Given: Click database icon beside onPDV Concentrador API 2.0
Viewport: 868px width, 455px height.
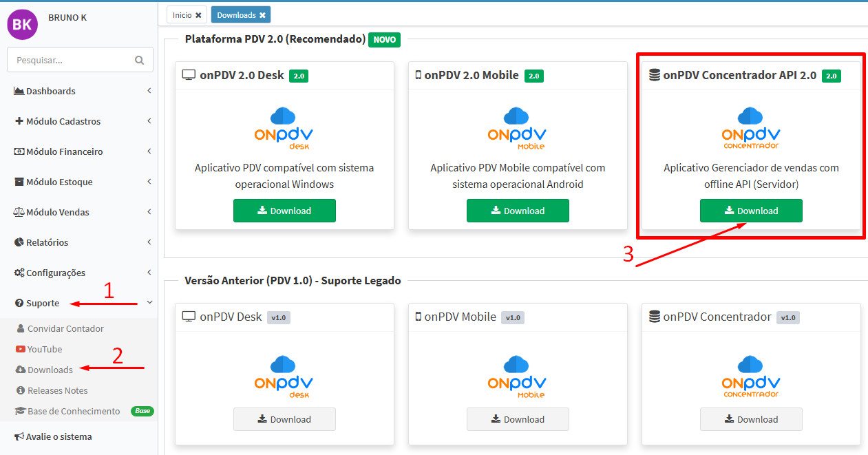Looking at the screenshot, I should click(x=655, y=75).
